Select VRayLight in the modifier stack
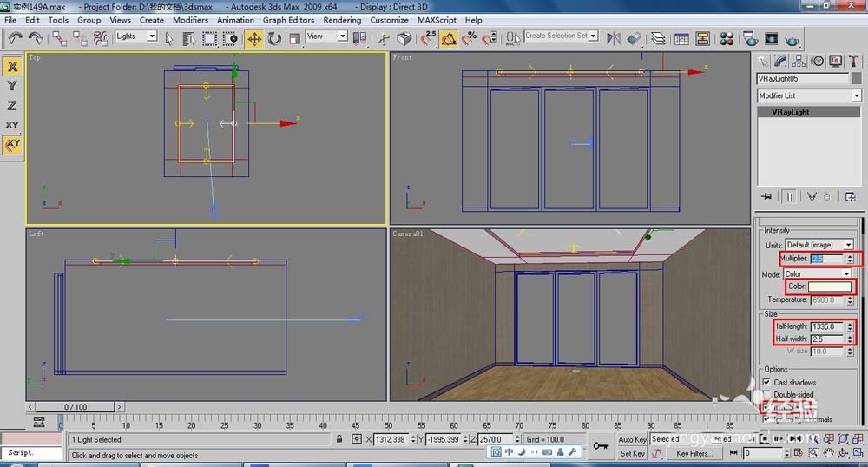 tap(808, 112)
